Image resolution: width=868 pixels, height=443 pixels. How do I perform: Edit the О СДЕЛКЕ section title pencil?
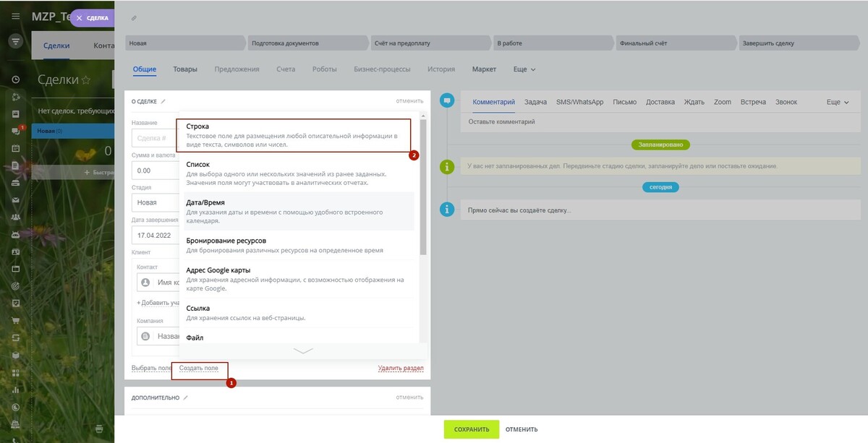[x=163, y=101]
